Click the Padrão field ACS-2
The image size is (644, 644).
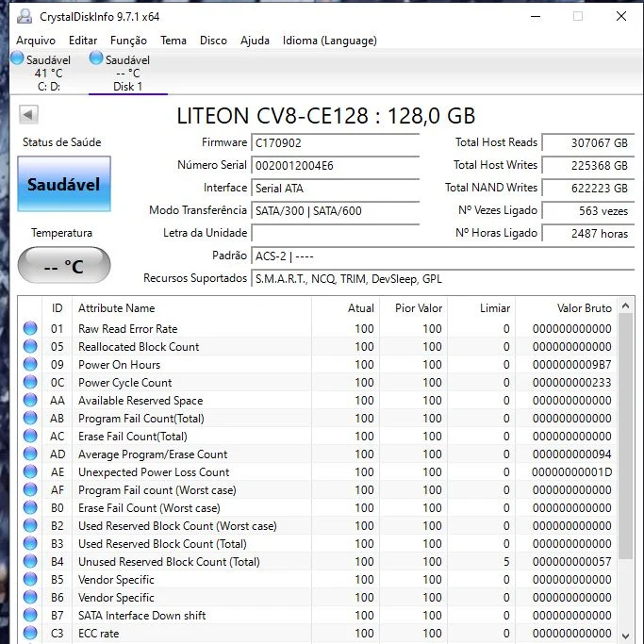point(443,256)
